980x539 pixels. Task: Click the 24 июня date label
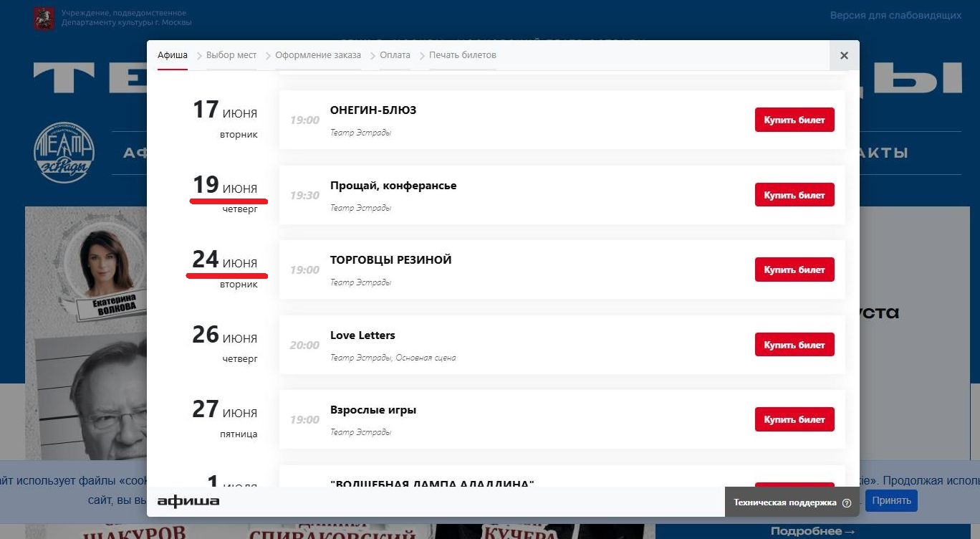pos(225,260)
